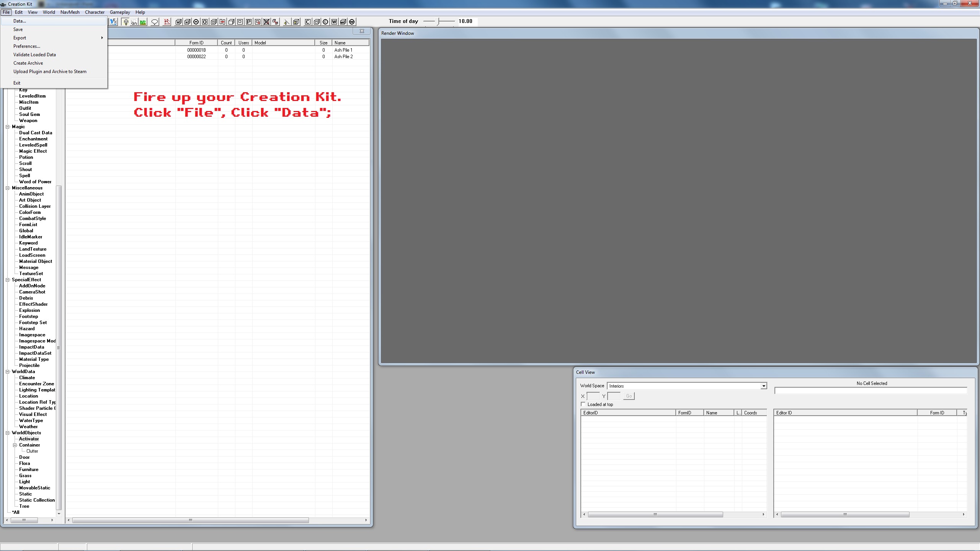980x551 pixels.
Task: Collapse the WorldObjects tree category
Action: coord(7,433)
